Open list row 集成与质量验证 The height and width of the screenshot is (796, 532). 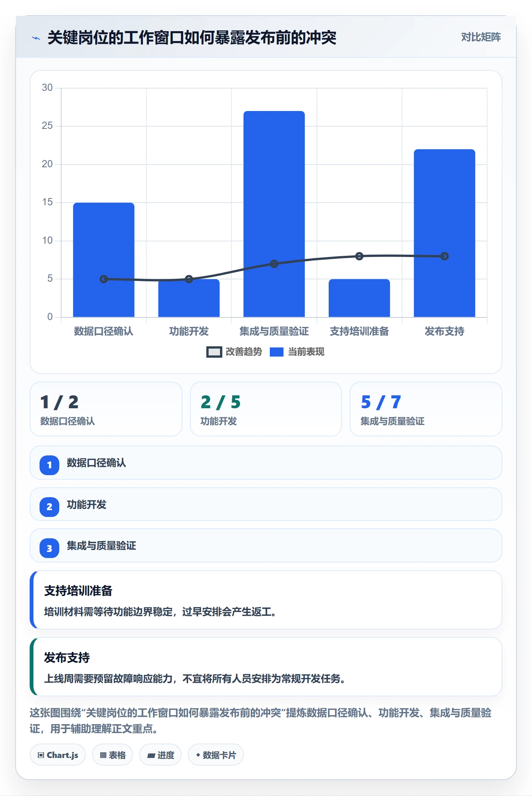pyautogui.click(x=266, y=545)
